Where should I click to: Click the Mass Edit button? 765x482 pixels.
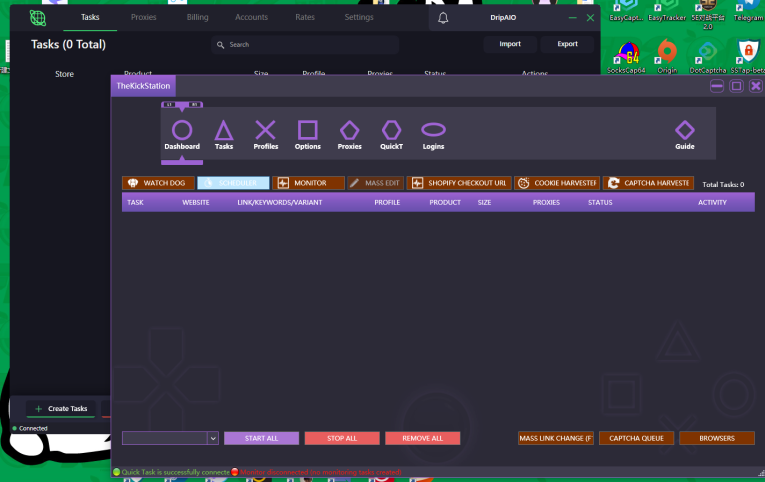pos(375,183)
